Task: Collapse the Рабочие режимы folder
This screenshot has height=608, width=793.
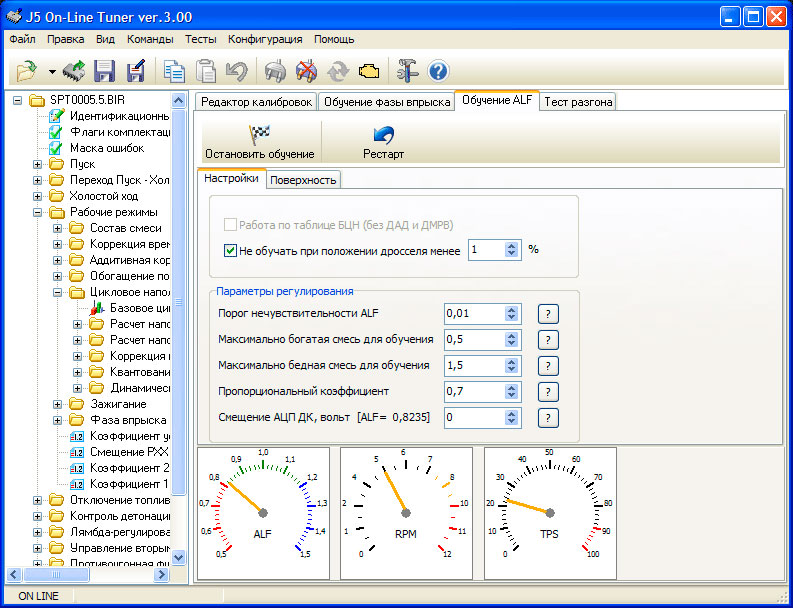Action: pyautogui.click(x=38, y=212)
